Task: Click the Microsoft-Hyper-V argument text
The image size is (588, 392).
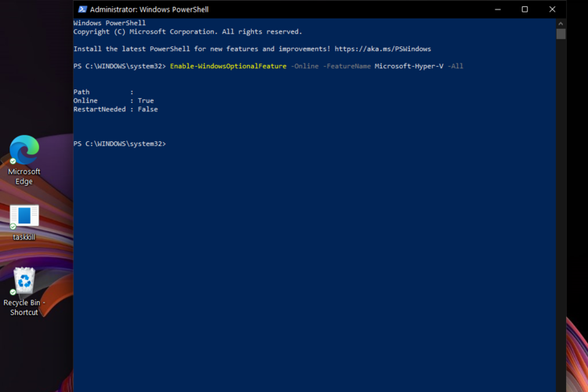Action: pyautogui.click(x=408, y=67)
